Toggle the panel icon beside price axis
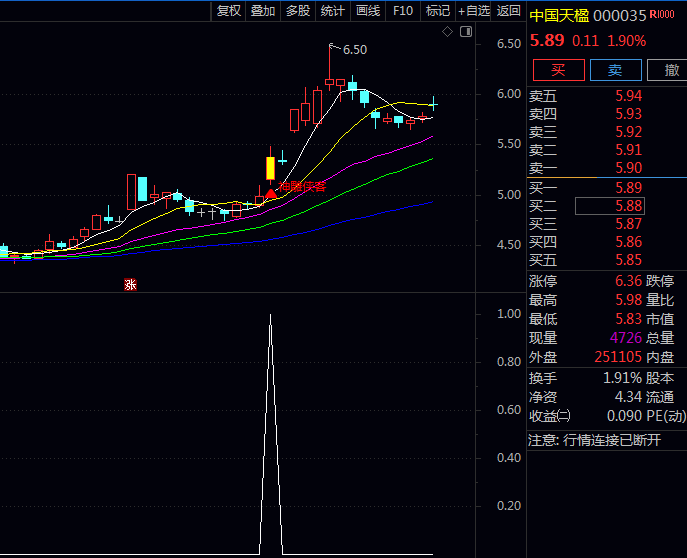 [x=465, y=32]
